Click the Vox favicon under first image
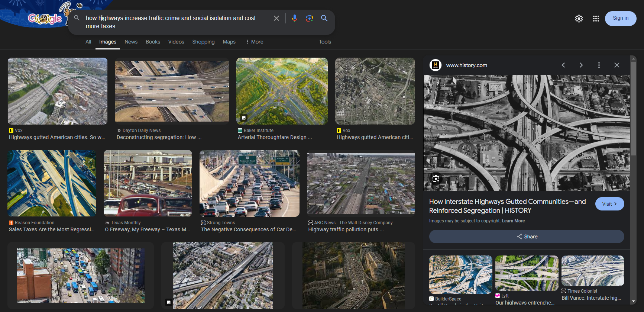This screenshot has width=644, height=312. (x=11, y=131)
